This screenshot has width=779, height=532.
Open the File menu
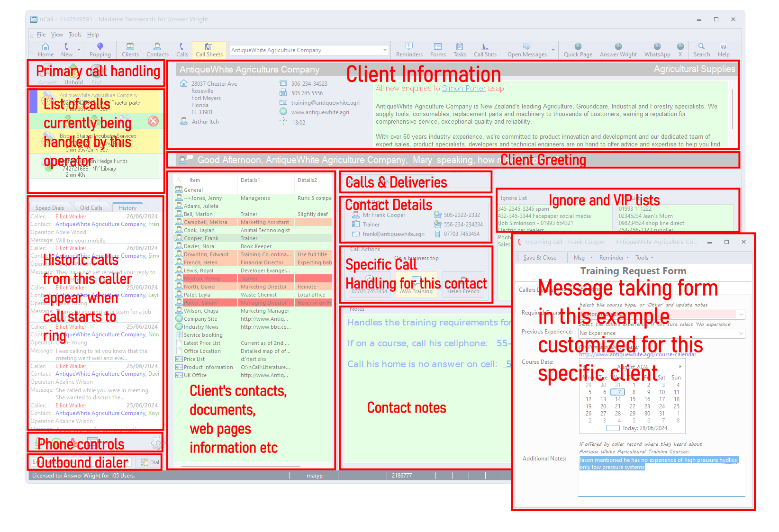pos(41,35)
